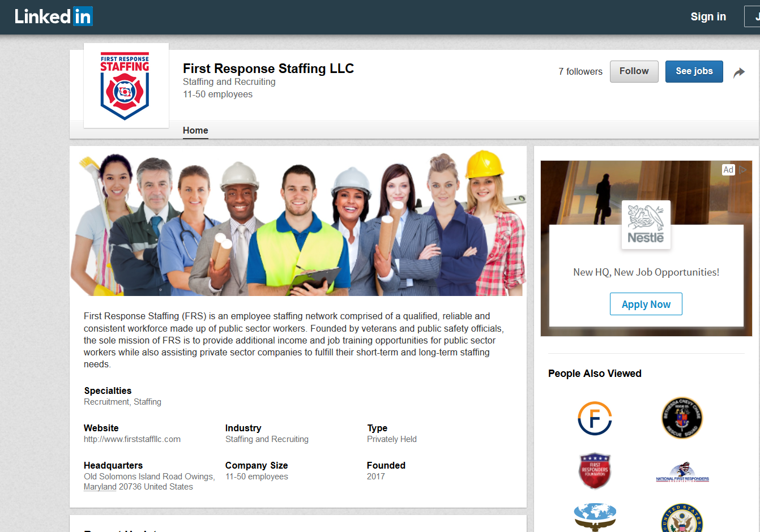Image resolution: width=760 pixels, height=532 pixels.
Task: Select the Home tab
Action: [x=195, y=130]
